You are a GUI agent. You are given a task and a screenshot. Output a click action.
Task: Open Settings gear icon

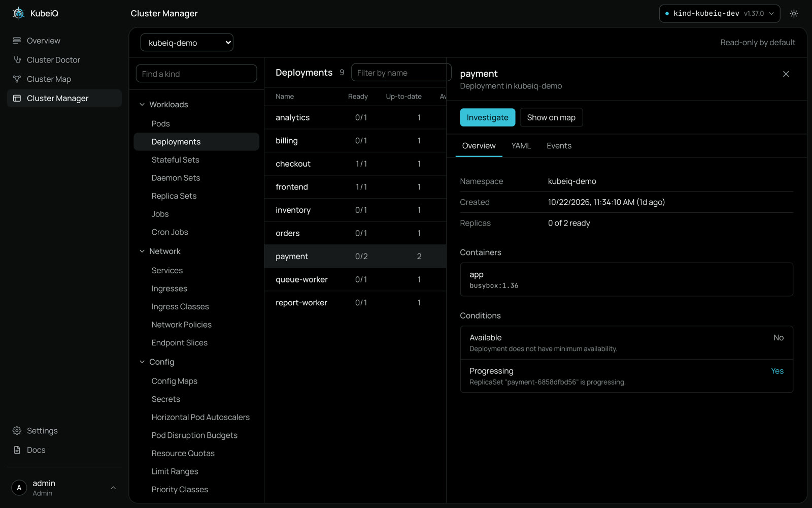(x=17, y=431)
